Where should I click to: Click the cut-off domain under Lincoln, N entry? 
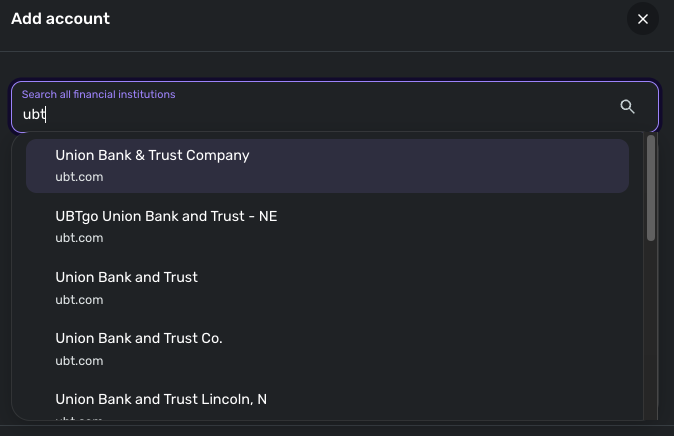pyautogui.click(x=79, y=418)
